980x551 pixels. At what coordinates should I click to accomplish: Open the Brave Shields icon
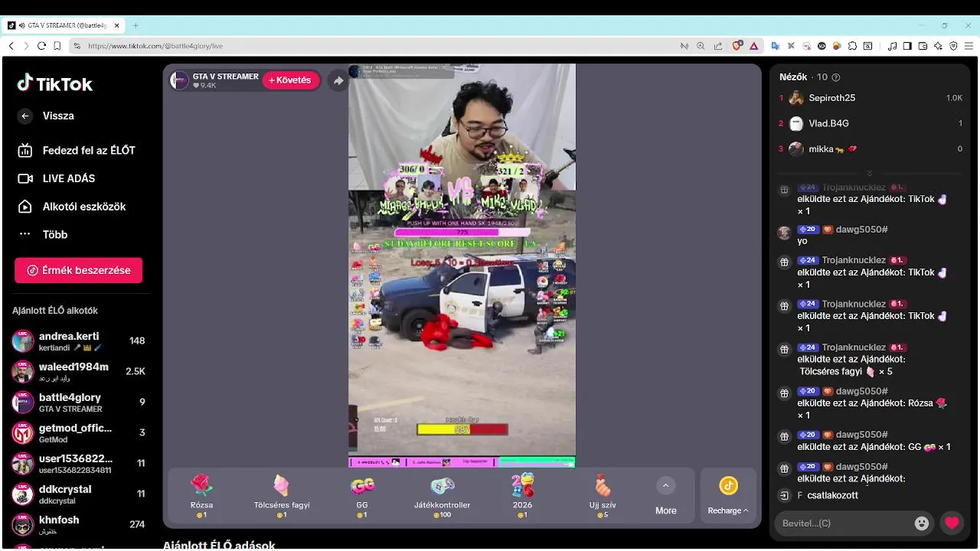tap(737, 46)
